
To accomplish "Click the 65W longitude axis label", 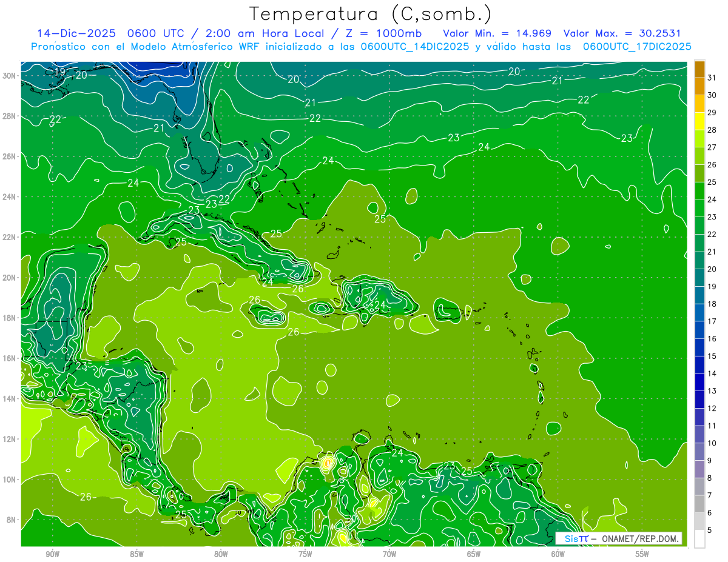I will (474, 554).
